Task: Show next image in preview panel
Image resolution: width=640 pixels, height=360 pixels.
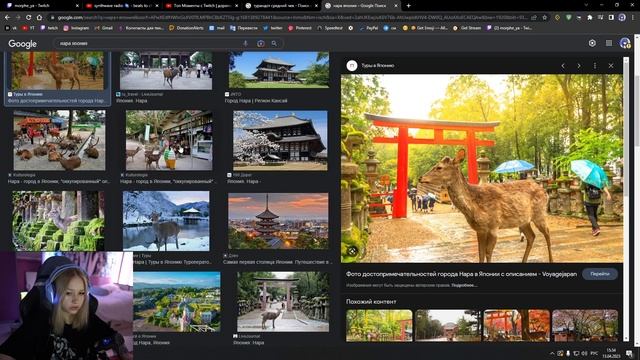Action: (579, 66)
